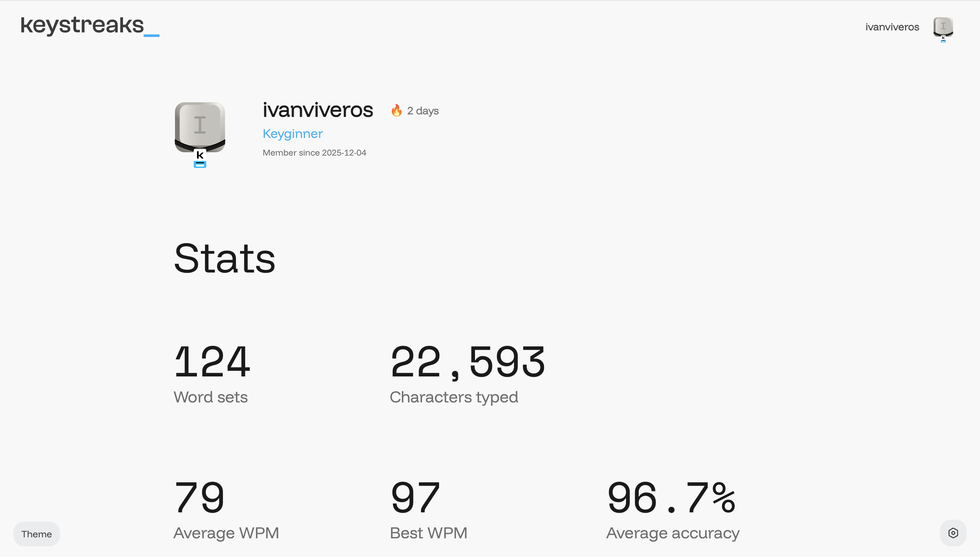Click the 79 Average WPM value
The height and width of the screenshot is (557, 980).
coord(199,497)
